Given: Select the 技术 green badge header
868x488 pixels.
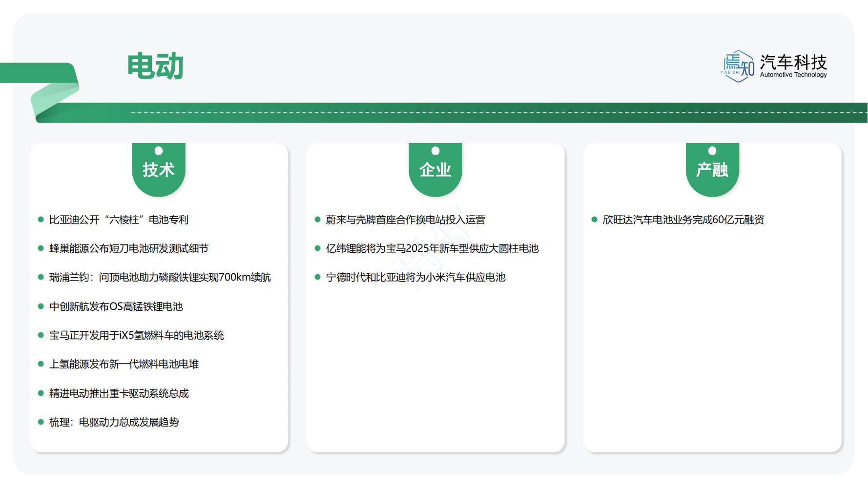Looking at the screenshot, I should pyautogui.click(x=159, y=170).
